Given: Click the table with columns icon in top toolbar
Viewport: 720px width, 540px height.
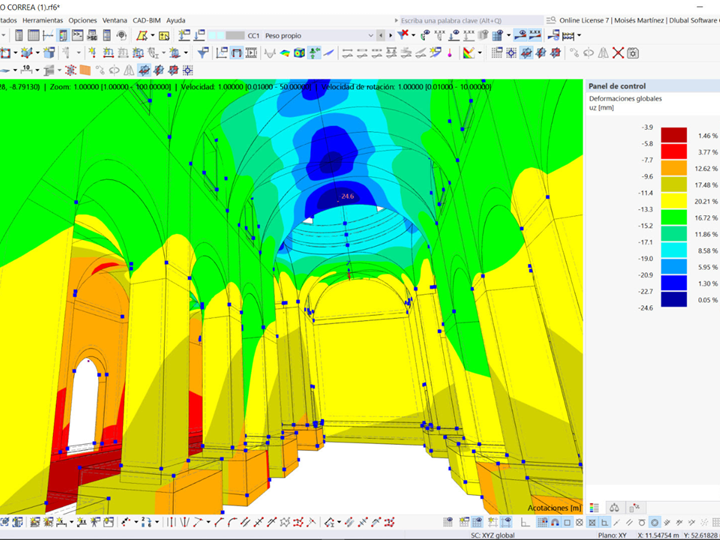Looking at the screenshot, I should click(x=34, y=35).
